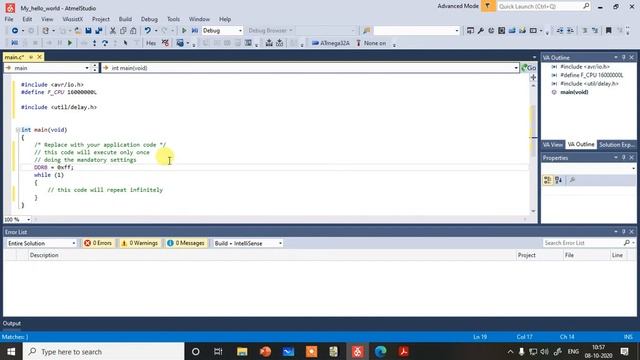Click the New Project icon

(46, 31)
